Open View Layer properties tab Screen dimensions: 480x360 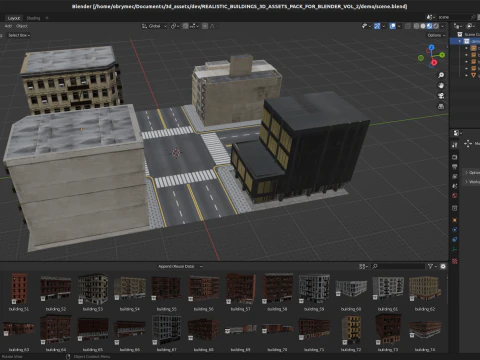tap(455, 176)
